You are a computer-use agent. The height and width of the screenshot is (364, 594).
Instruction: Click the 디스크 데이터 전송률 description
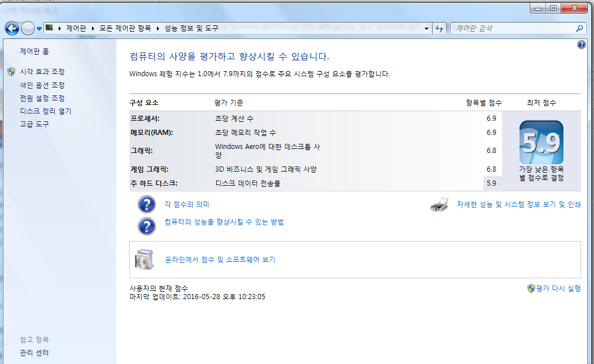[248, 183]
